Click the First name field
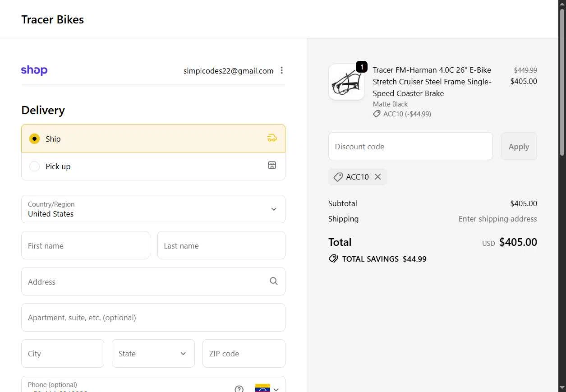Viewport: 566px width, 392px height. [x=85, y=245]
